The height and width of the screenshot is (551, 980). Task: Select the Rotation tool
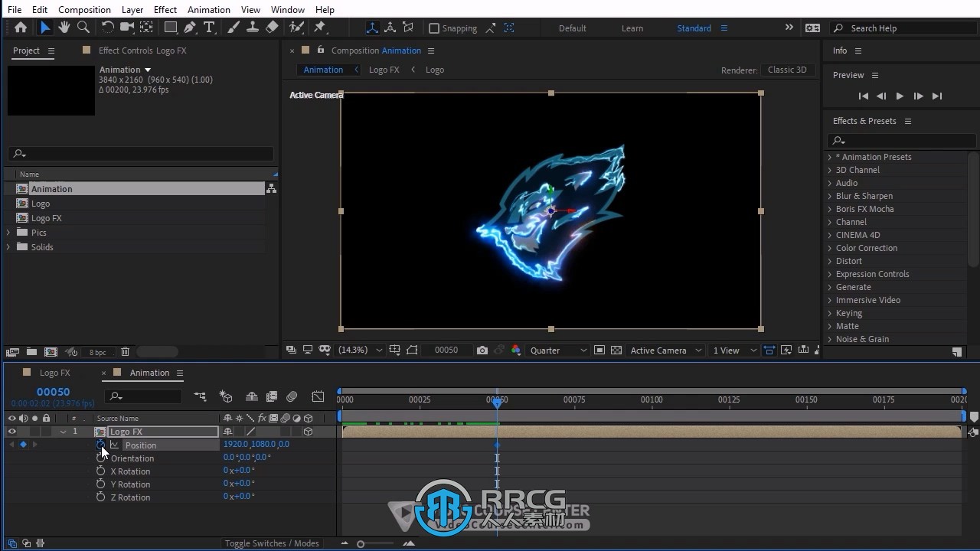[x=108, y=28]
